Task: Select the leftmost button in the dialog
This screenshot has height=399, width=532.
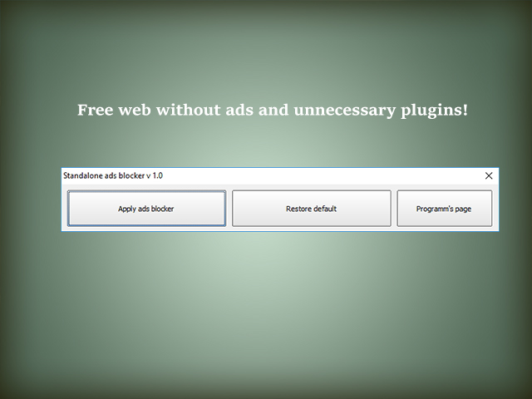Action: 146,209
